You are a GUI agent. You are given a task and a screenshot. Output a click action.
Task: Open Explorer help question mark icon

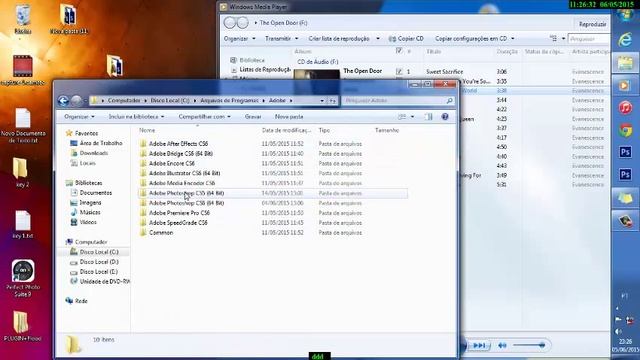tap(445, 117)
